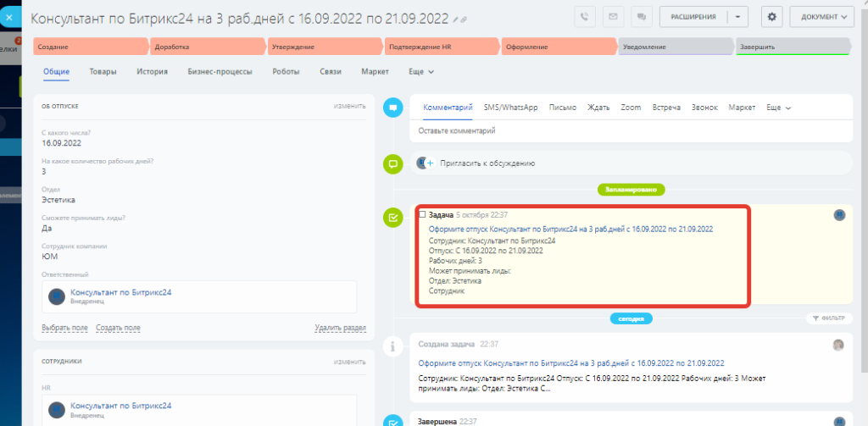Image resolution: width=868 pixels, height=426 pixels.
Task: Switch to the Товары tab
Action: pyautogui.click(x=103, y=72)
